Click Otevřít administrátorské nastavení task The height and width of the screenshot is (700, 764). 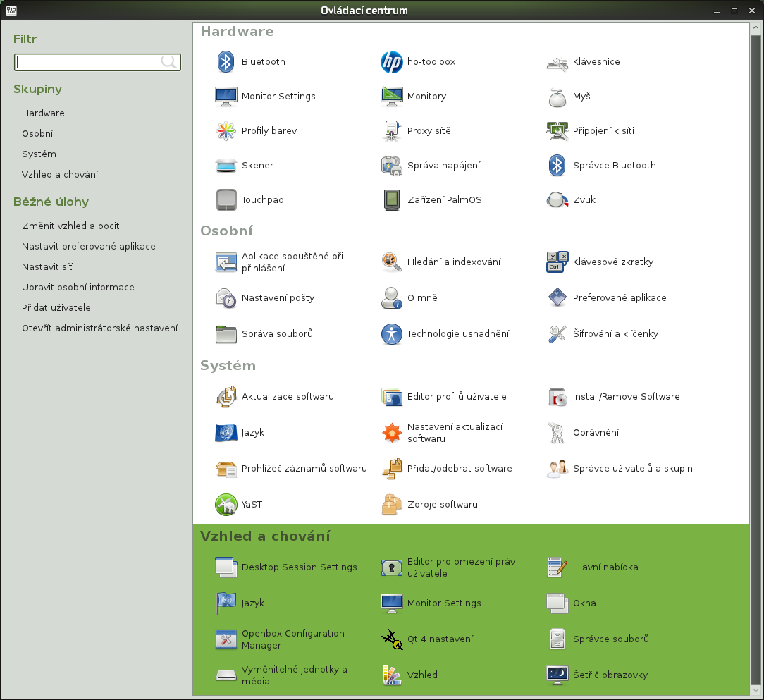tap(100, 328)
